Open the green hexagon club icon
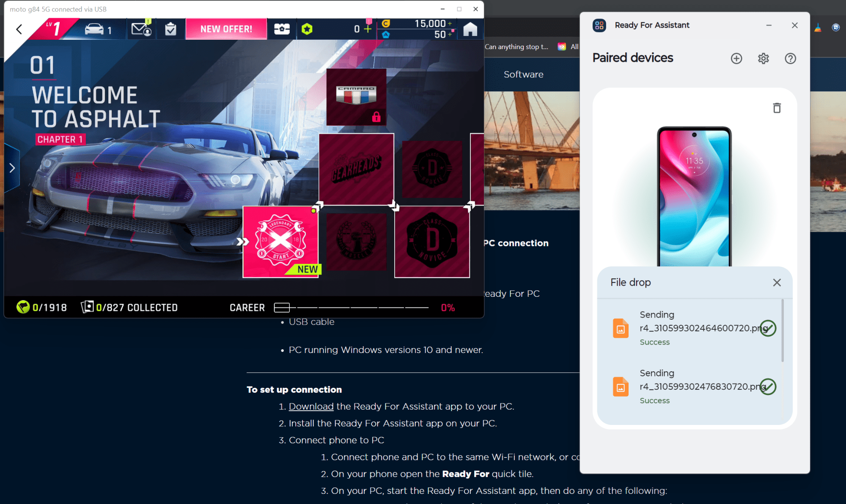This screenshot has height=504, width=846. click(x=307, y=29)
